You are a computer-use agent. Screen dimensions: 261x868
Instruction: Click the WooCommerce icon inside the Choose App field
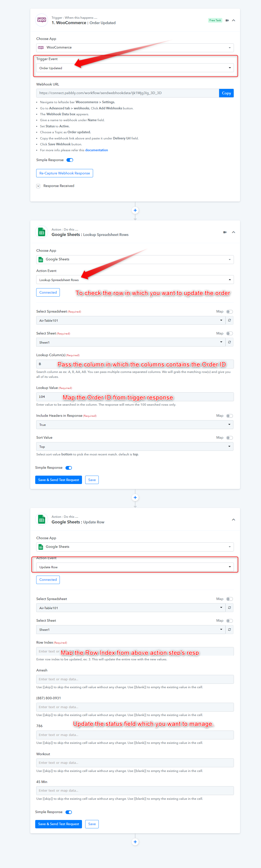tap(41, 48)
